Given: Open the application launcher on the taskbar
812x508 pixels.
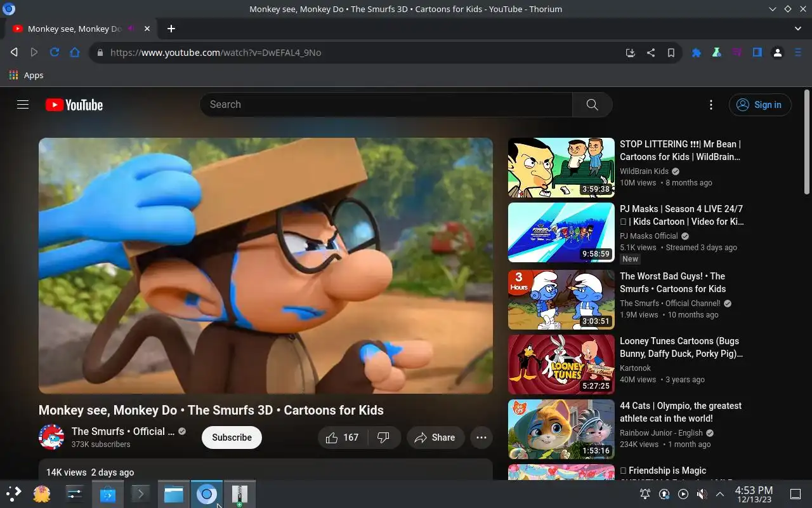Looking at the screenshot, I should 14,494.
